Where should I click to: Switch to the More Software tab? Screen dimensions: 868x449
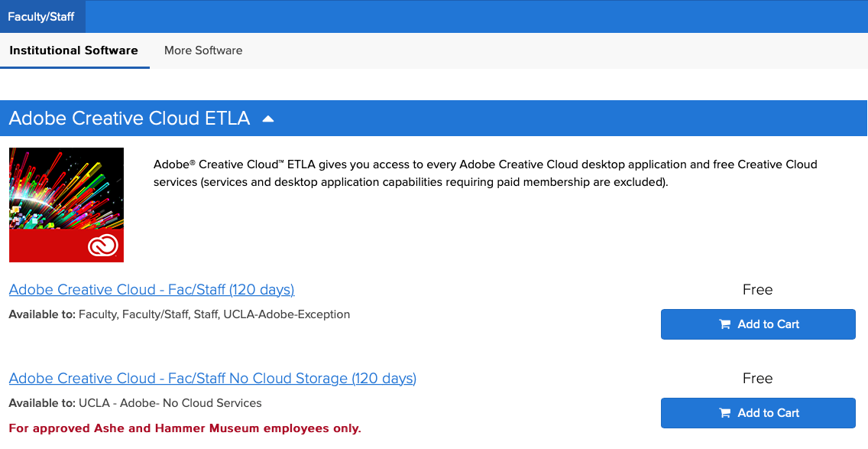click(x=203, y=50)
